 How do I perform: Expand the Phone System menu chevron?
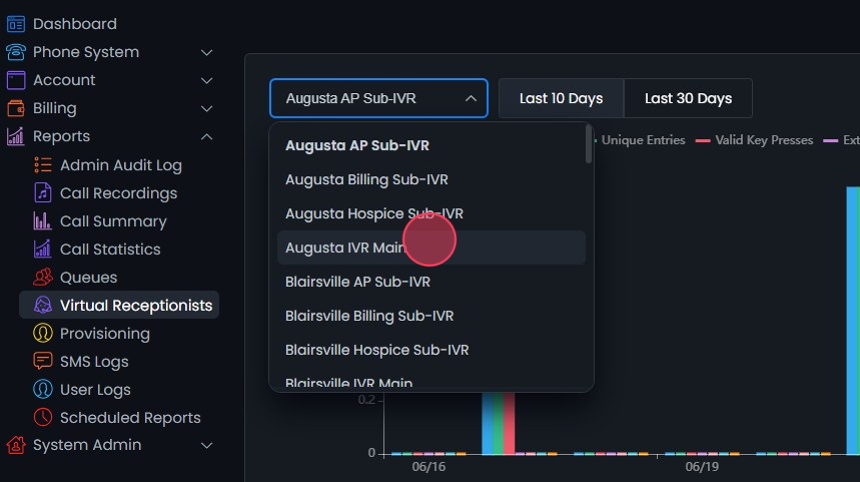click(x=207, y=52)
